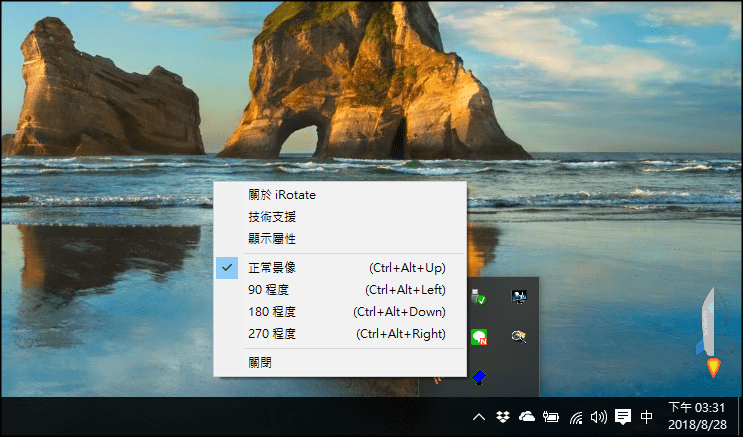This screenshot has height=437, width=743.
Task: Open the Wi-Fi network tray icon
Action: coord(576,418)
